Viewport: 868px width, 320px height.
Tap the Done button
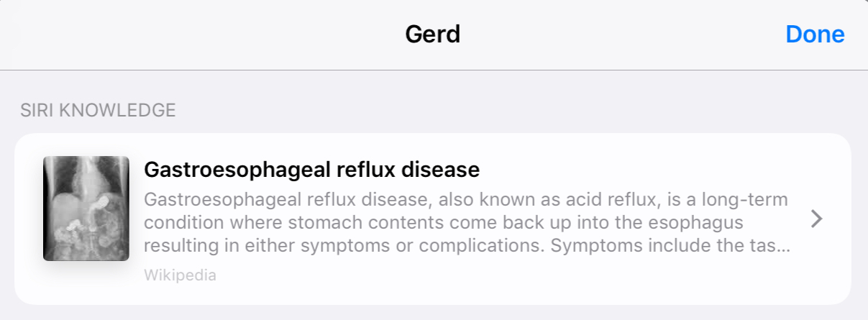pyautogui.click(x=815, y=35)
